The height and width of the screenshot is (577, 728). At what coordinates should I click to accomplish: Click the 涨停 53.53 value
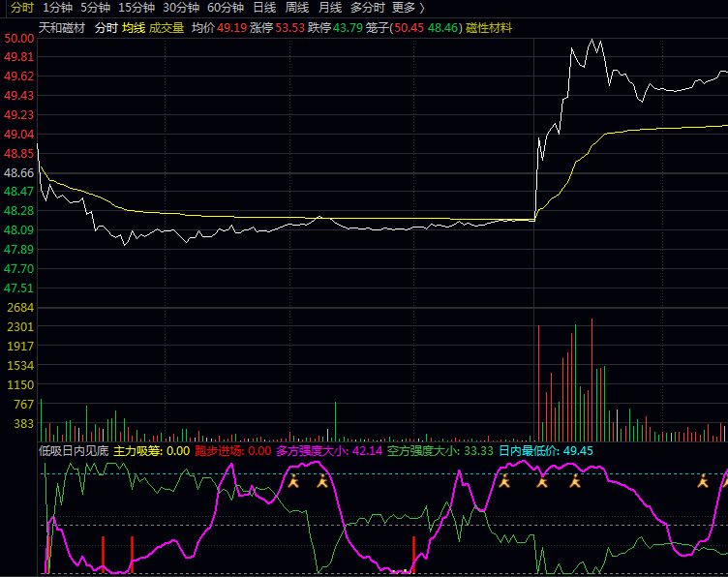point(290,28)
